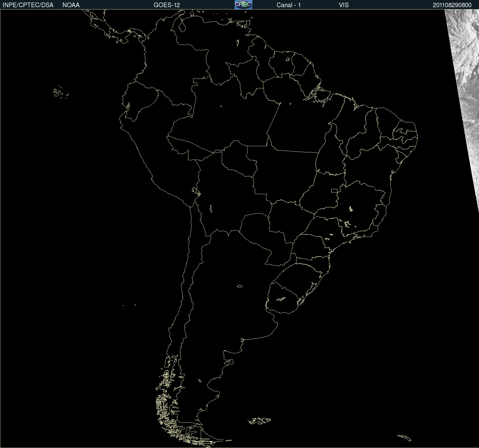Click the 201108290800 timestamp
The width and height of the screenshot is (479, 448).
coord(452,5)
